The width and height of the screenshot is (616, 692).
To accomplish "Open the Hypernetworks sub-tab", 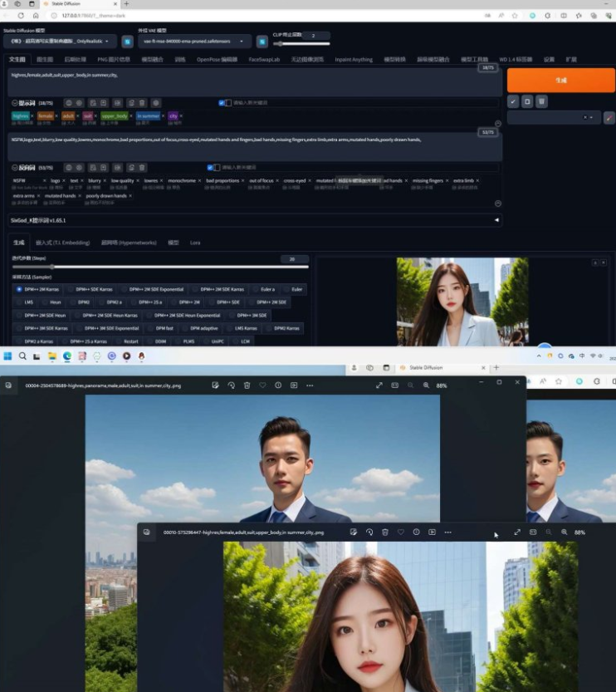I will (129, 243).
